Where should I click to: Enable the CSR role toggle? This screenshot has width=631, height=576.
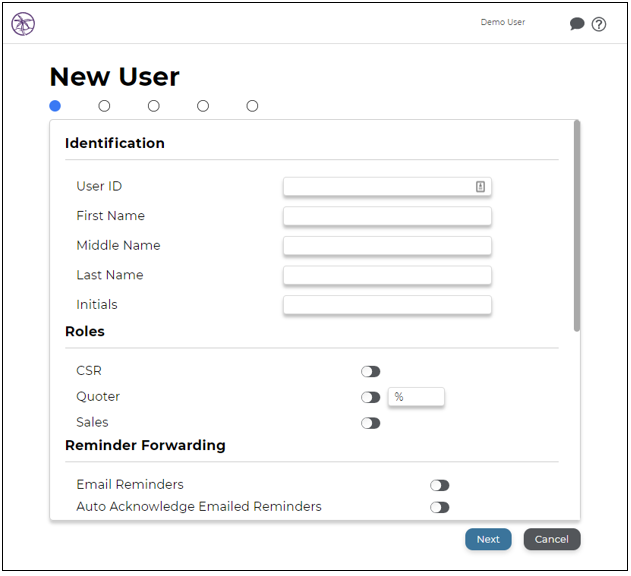[x=370, y=371]
